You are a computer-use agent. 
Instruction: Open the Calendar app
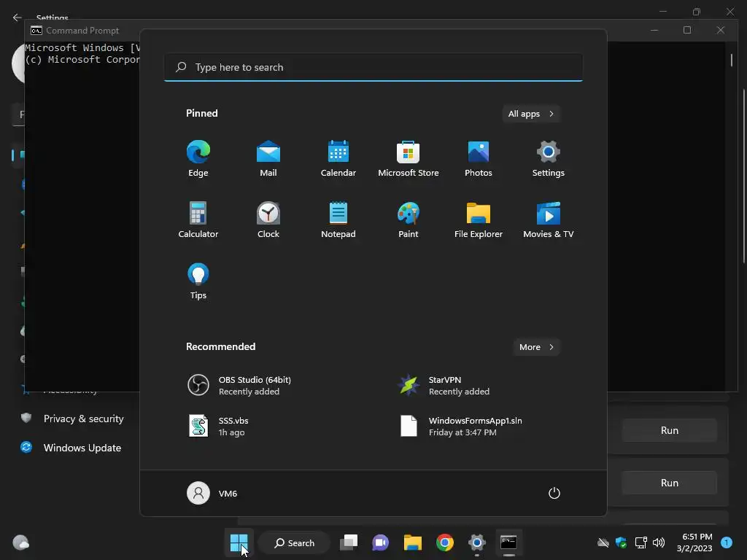pyautogui.click(x=338, y=159)
